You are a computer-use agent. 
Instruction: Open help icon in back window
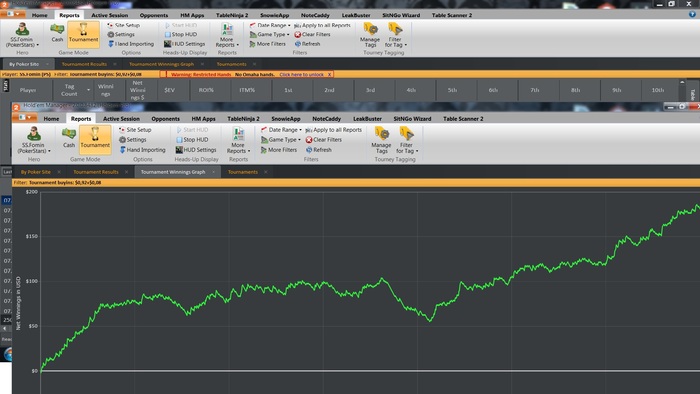[692, 15]
